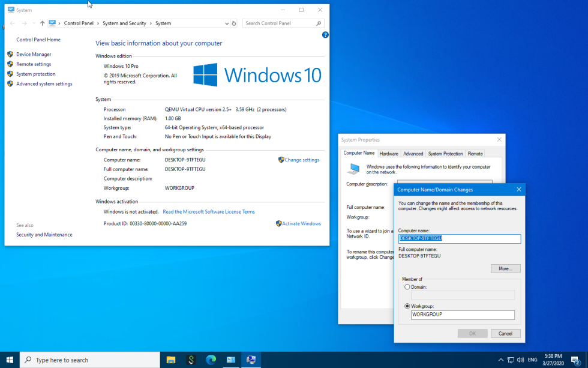Open the System Protection tab
The height and width of the screenshot is (368, 588).
point(445,154)
